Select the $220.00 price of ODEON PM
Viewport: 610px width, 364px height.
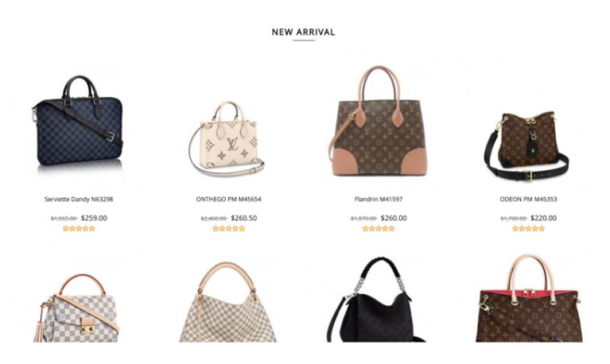tap(544, 218)
